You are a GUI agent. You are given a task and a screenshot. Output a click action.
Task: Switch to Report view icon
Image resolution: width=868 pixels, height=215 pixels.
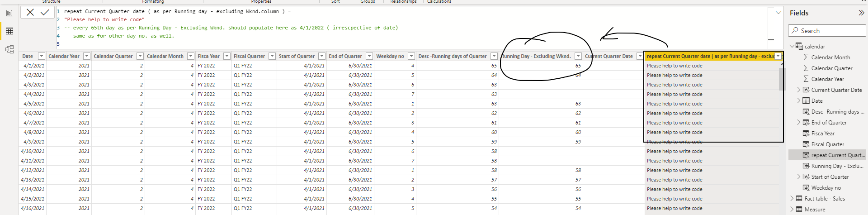pyautogui.click(x=9, y=13)
